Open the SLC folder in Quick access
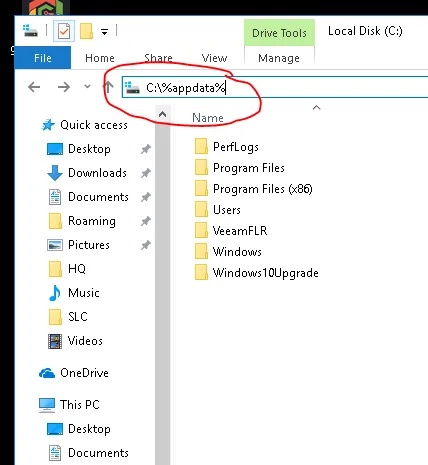 pos(78,317)
